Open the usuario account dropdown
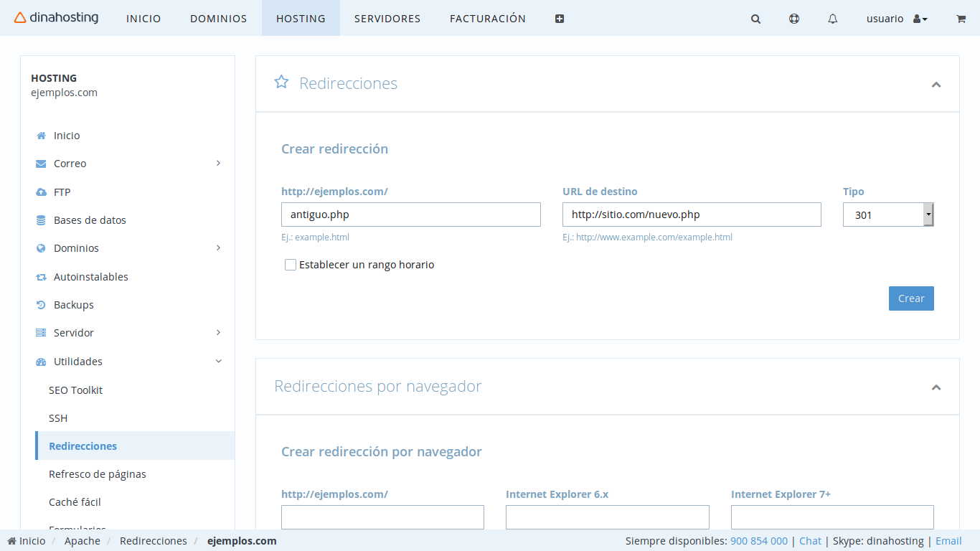980x551 pixels. pos(897,19)
